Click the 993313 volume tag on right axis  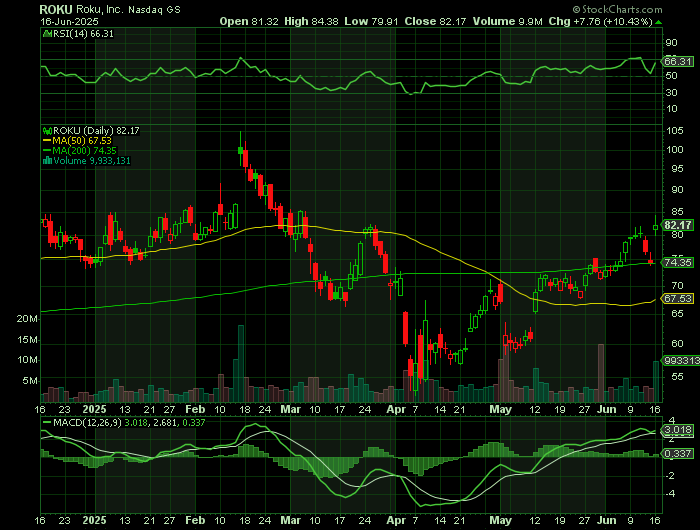tap(681, 360)
